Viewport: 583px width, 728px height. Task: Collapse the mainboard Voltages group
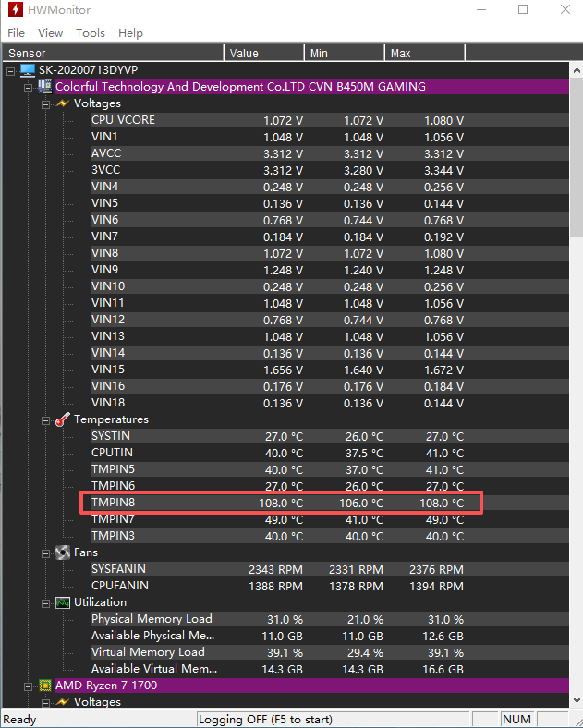(45, 104)
